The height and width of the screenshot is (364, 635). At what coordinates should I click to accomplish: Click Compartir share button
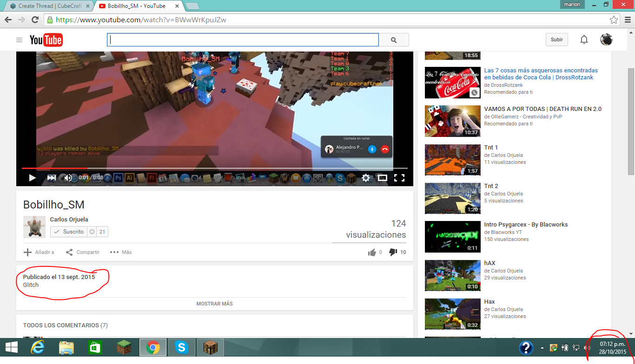(83, 252)
